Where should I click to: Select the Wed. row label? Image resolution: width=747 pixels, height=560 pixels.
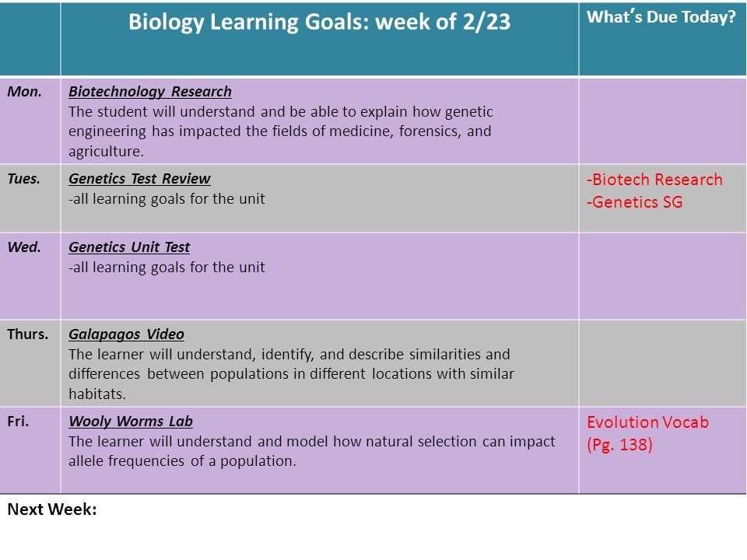click(x=24, y=247)
